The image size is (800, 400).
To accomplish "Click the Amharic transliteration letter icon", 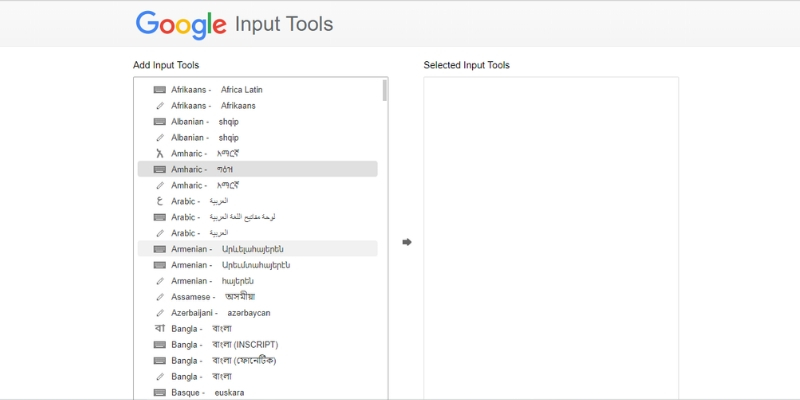I will 160,154.
